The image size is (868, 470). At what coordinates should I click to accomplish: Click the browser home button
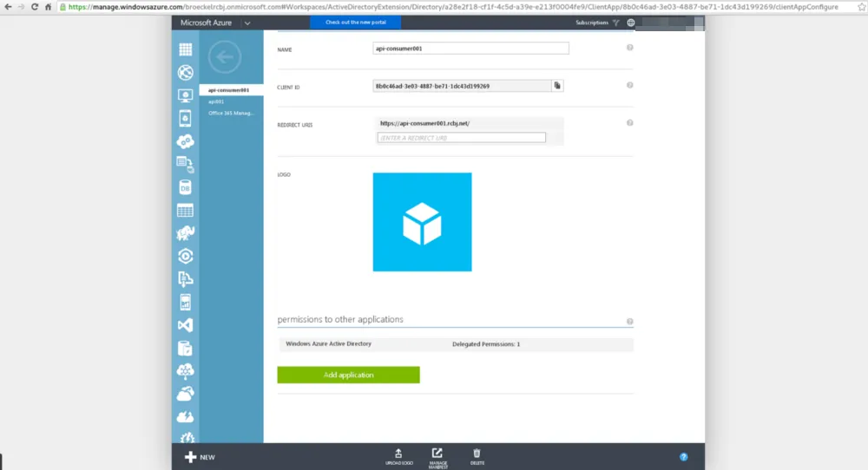pyautogui.click(x=48, y=7)
